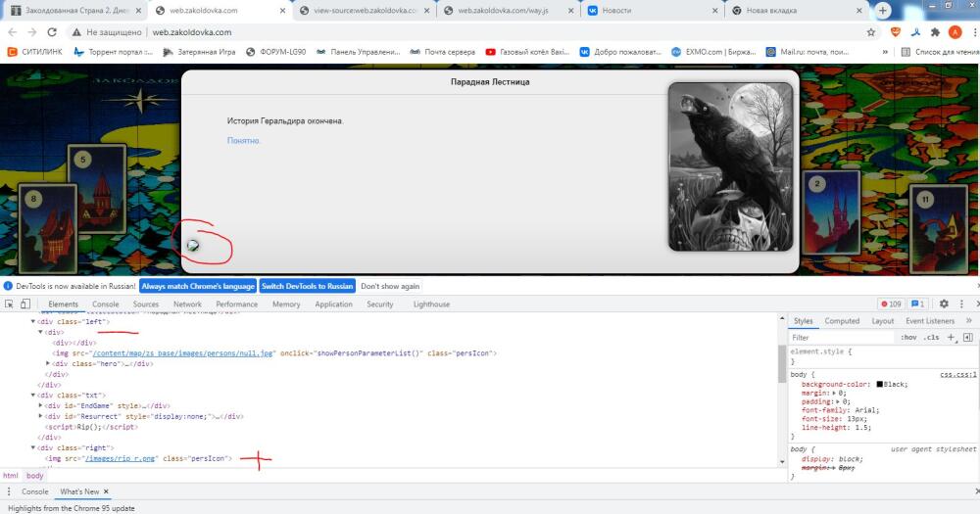The image size is (980, 514).
Task: Click the 109 errors counter
Action: click(891, 304)
